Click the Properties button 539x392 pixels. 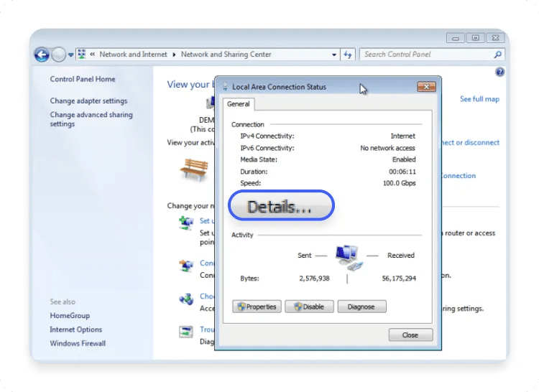pos(257,307)
